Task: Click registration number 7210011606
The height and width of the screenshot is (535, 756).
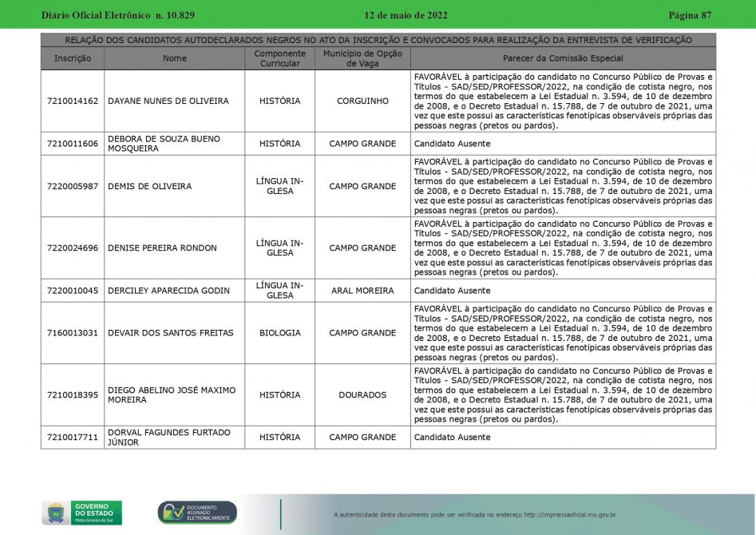Action: click(73, 144)
